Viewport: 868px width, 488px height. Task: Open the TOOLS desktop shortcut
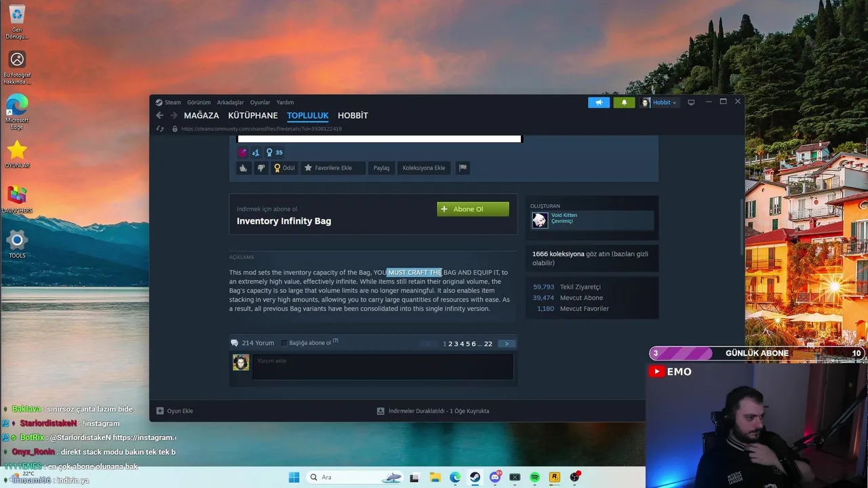[x=17, y=245]
